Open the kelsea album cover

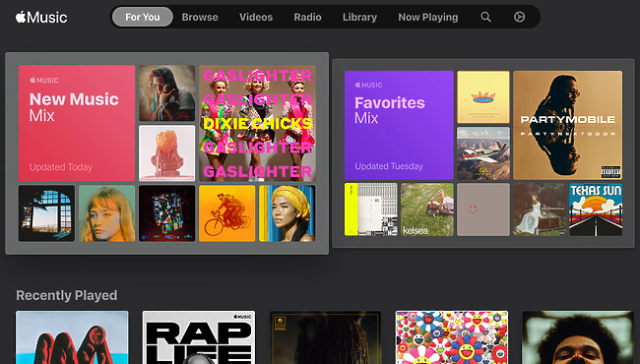point(427,210)
